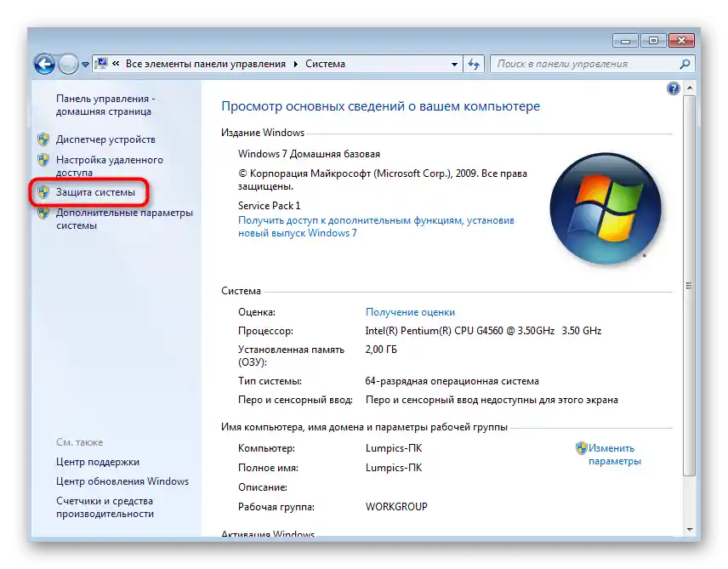
Task: Open the recent pages dropdown arrow
Action: click(85, 64)
